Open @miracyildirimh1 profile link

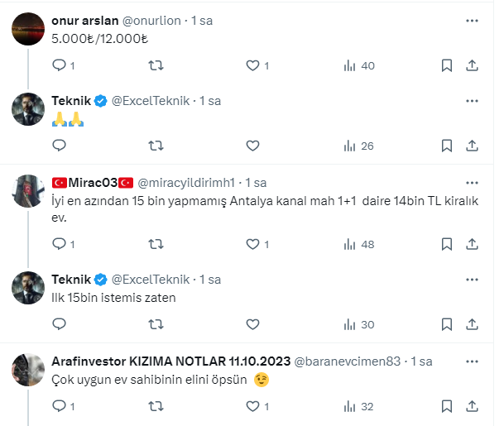188,182
